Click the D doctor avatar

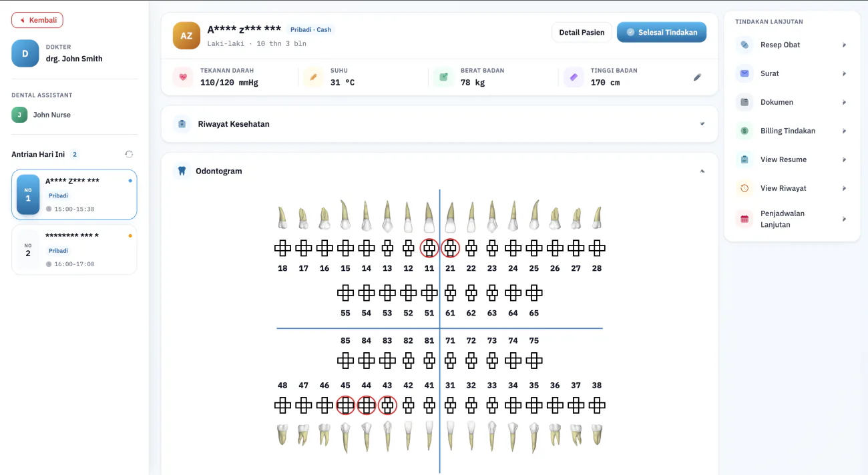coord(25,53)
